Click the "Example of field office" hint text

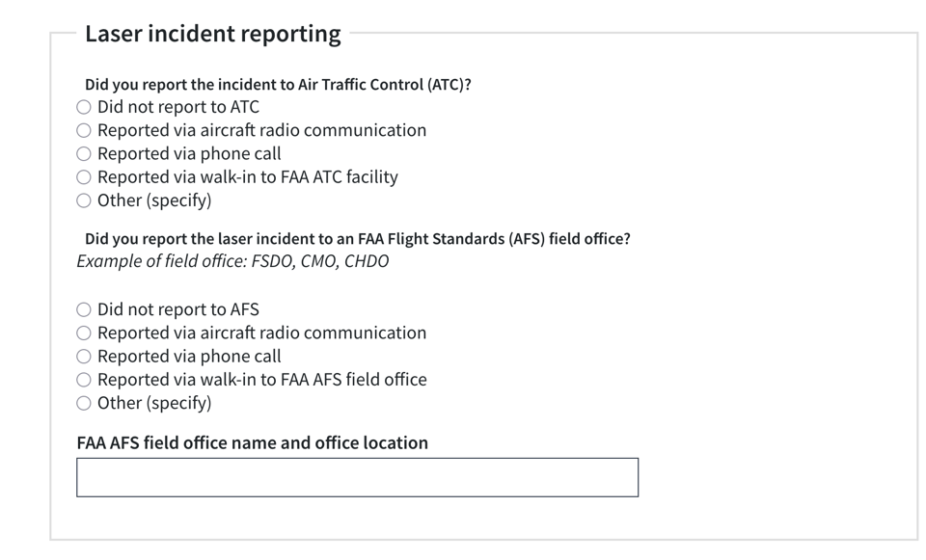(232, 261)
